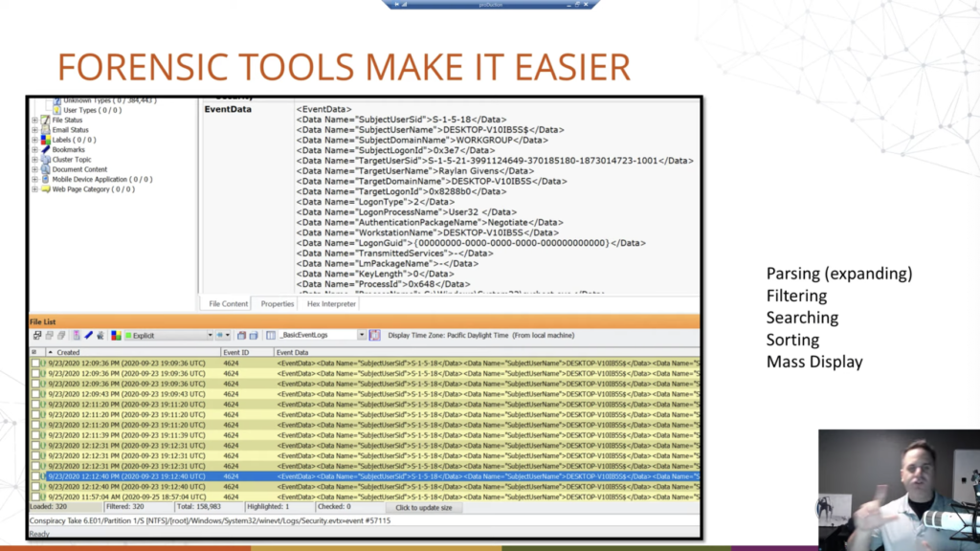Click the User Types lightbulb icon
The height and width of the screenshot is (551, 980).
(x=56, y=110)
